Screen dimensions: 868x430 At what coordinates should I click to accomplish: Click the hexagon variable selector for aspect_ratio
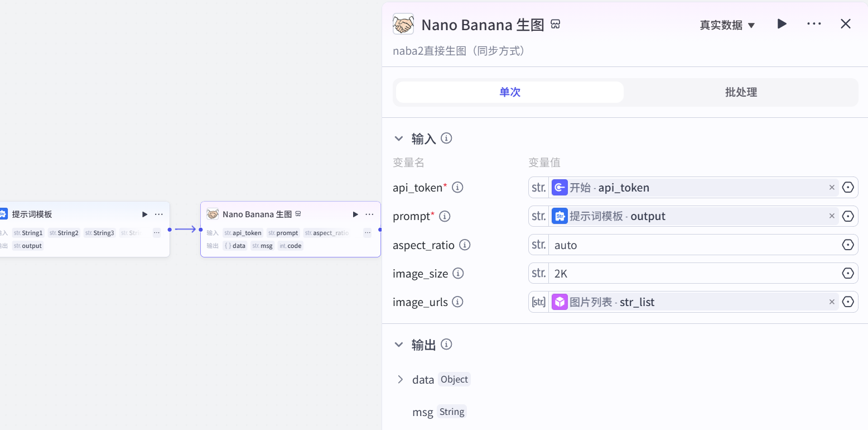pos(848,245)
